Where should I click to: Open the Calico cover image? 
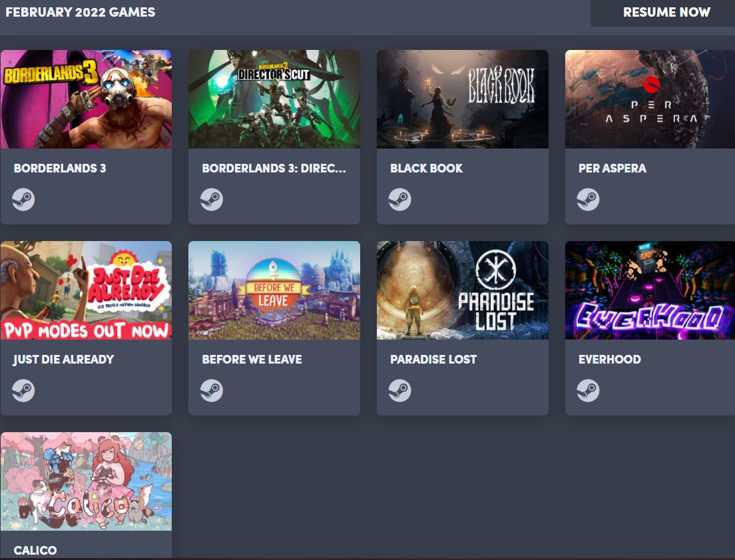click(87, 481)
